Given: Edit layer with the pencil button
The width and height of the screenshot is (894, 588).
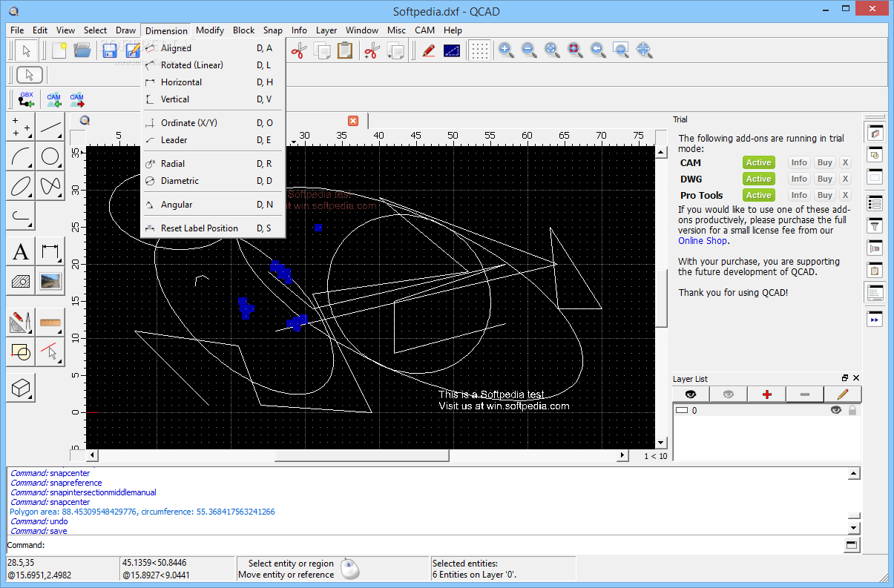Looking at the screenshot, I should click(x=843, y=394).
